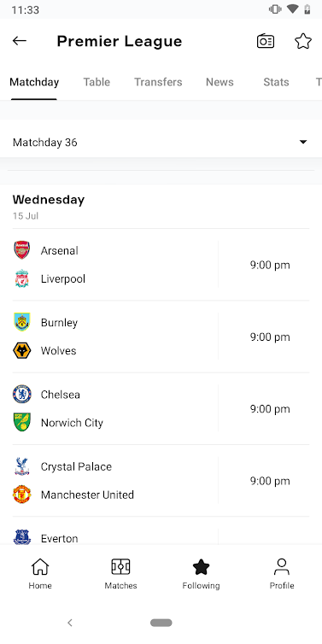Switch to the Transfers tab

pyautogui.click(x=158, y=82)
